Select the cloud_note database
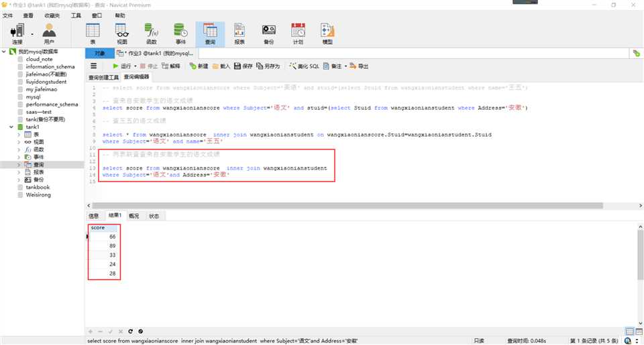Screen dimensions: 644x345 point(39,59)
